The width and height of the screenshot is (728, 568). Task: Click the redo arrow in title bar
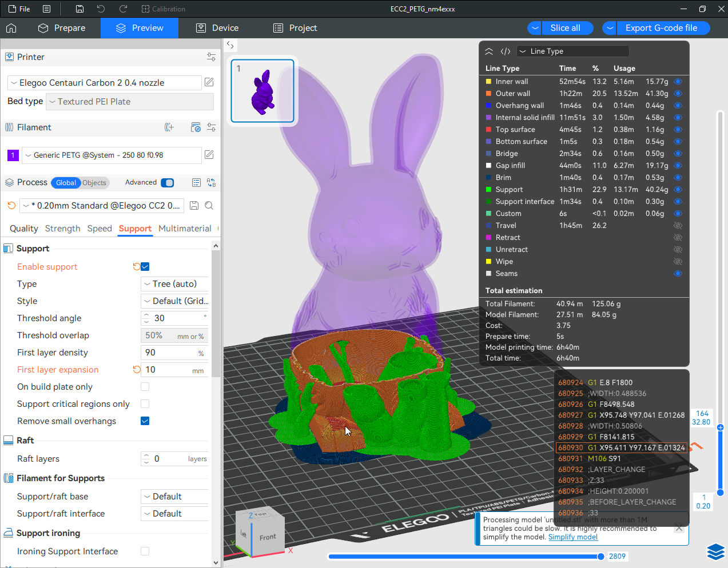123,9
